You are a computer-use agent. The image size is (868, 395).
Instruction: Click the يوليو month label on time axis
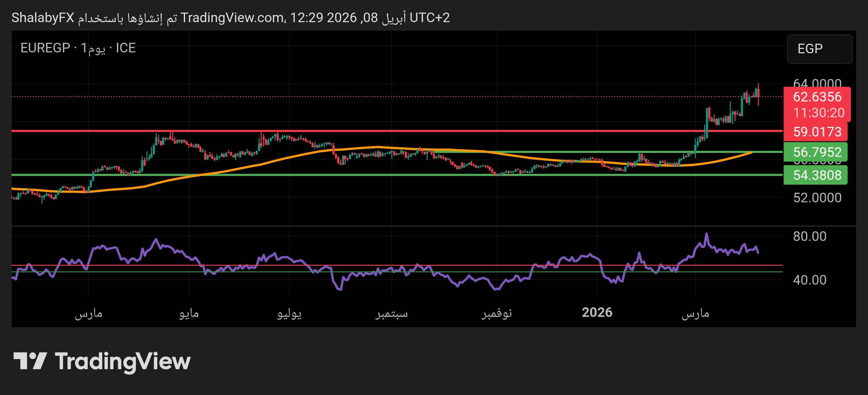coord(289,313)
